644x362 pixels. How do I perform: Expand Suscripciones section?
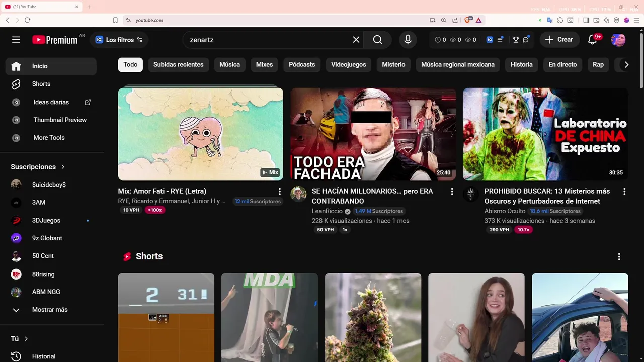(x=38, y=167)
